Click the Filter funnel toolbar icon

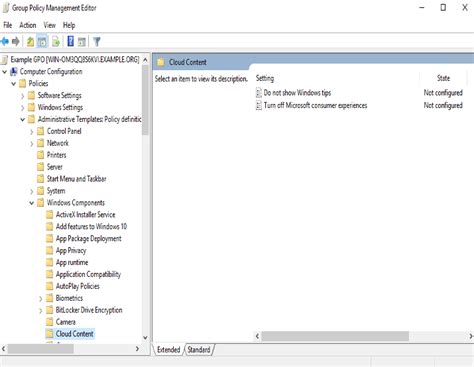pyautogui.click(x=97, y=42)
